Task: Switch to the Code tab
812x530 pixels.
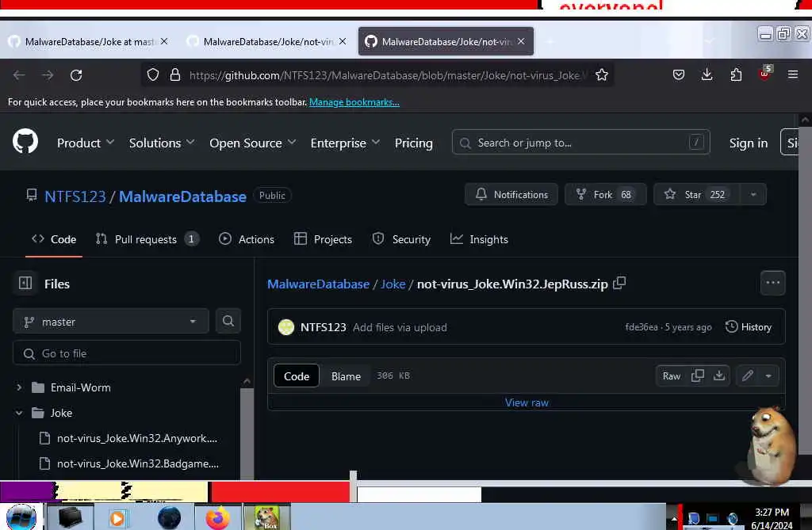Action: coord(54,239)
